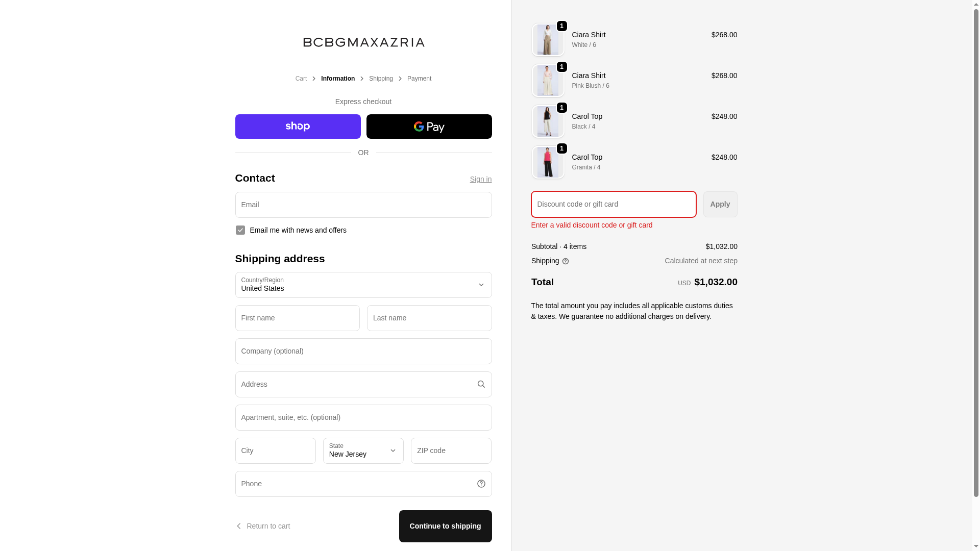Click the phone field help icon
This screenshot has width=980, height=551.
tap(481, 484)
